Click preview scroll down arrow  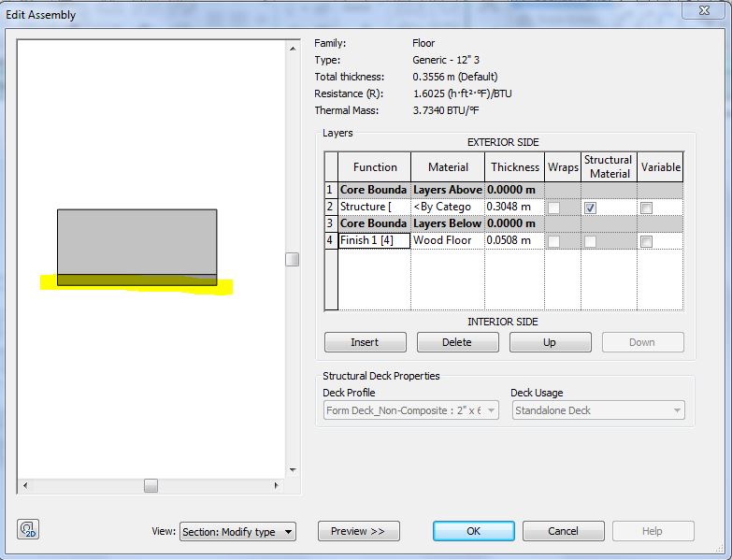pos(293,470)
